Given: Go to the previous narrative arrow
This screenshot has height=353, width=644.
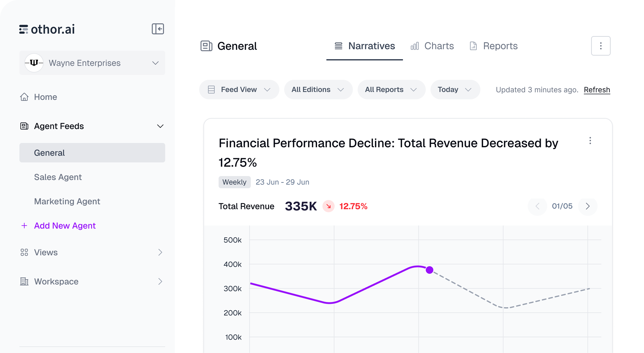Looking at the screenshot, I should click(x=537, y=206).
